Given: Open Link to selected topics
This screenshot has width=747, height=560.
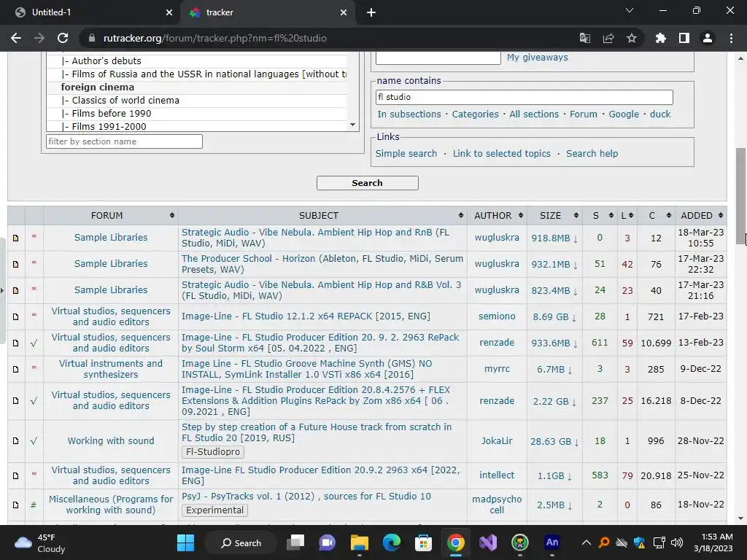Looking at the screenshot, I should (x=501, y=153).
